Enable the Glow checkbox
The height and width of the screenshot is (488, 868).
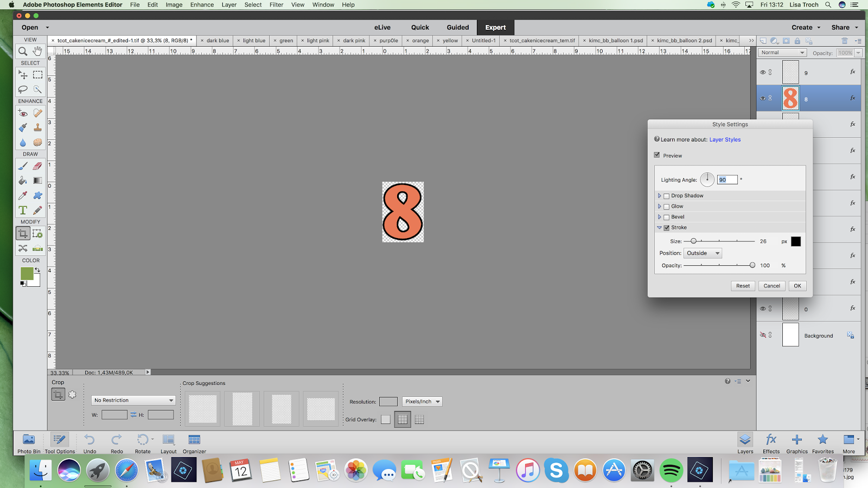667,207
